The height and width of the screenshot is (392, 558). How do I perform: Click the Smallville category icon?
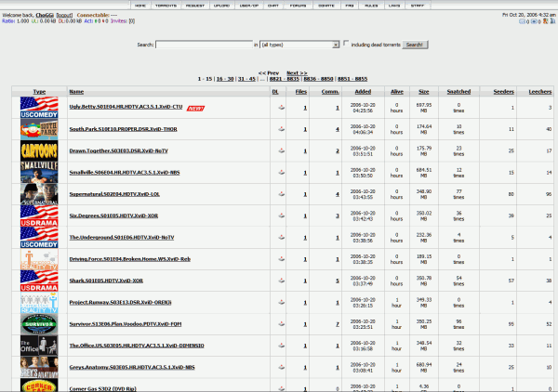click(x=39, y=173)
